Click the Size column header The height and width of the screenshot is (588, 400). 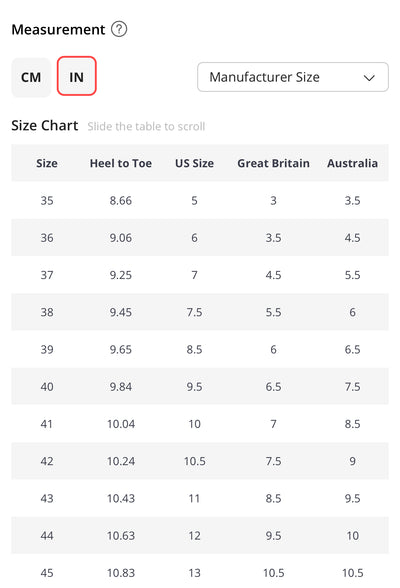tap(47, 163)
